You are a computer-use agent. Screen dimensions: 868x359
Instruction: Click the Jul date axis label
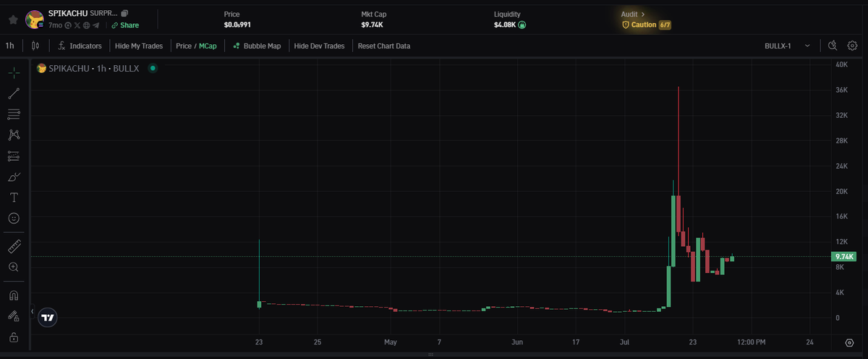click(626, 342)
